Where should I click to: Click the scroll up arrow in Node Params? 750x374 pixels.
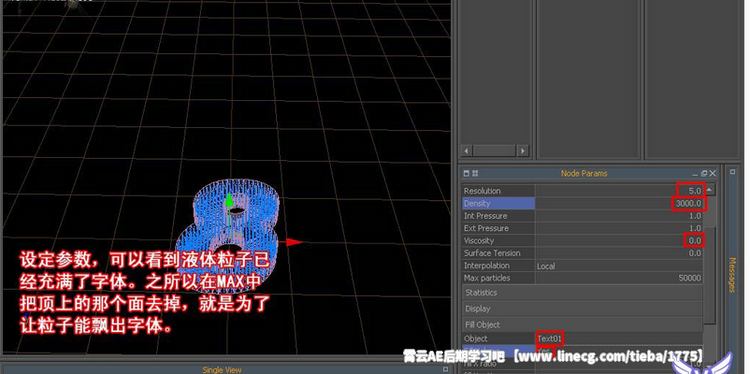(710, 190)
